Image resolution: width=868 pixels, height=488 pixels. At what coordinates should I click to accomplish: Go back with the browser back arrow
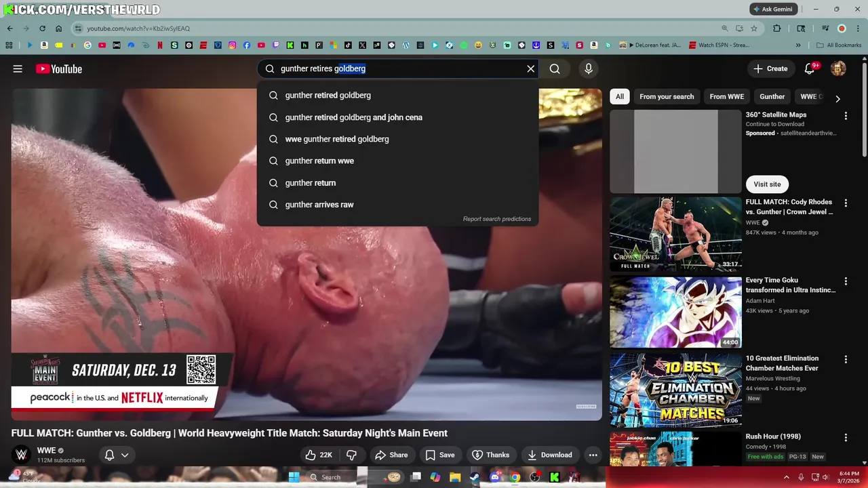[x=9, y=28]
